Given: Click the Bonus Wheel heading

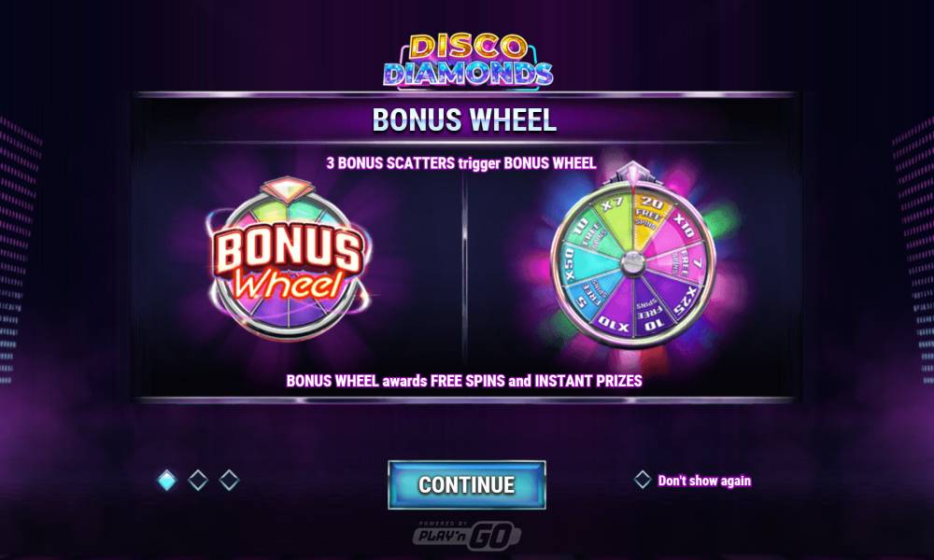Looking at the screenshot, I should pos(464,119).
